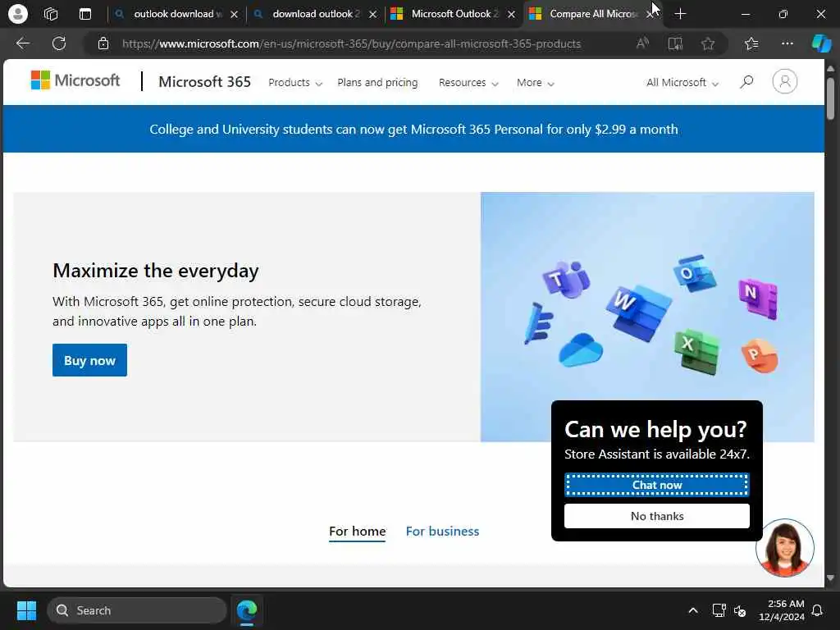840x630 pixels.
Task: Open the site search magnifier icon
Action: tap(746, 82)
